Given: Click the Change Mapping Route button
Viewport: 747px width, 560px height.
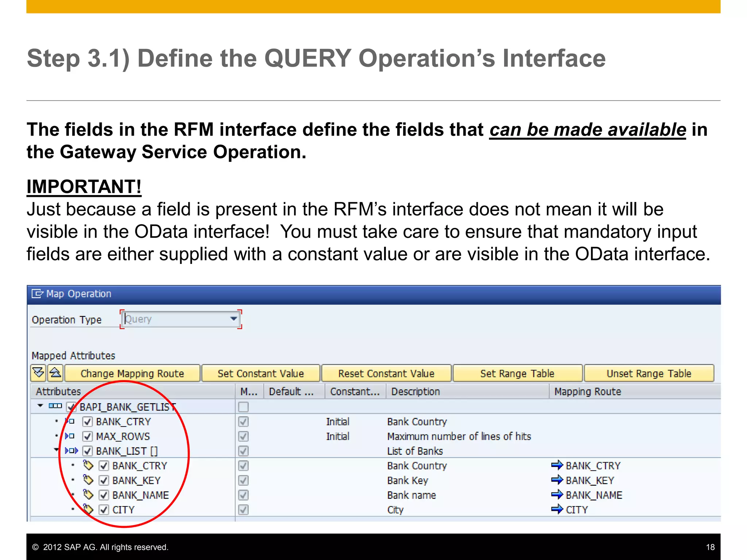Looking at the screenshot, I should 132,373.
